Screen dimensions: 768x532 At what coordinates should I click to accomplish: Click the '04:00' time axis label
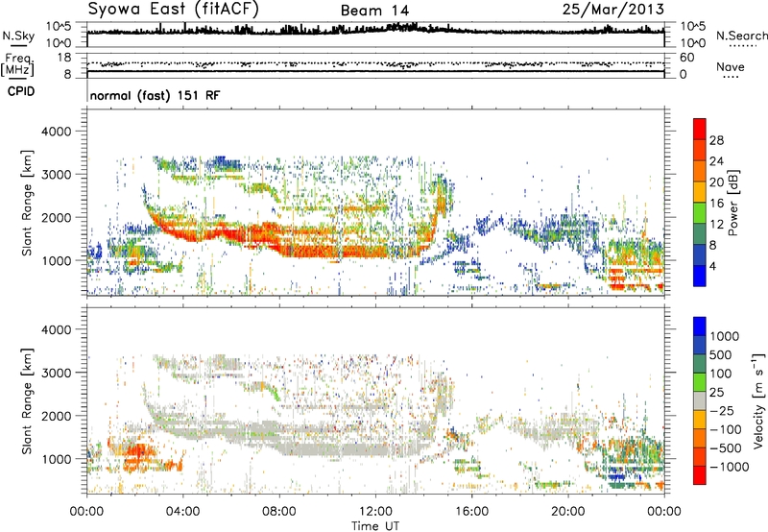pos(183,512)
